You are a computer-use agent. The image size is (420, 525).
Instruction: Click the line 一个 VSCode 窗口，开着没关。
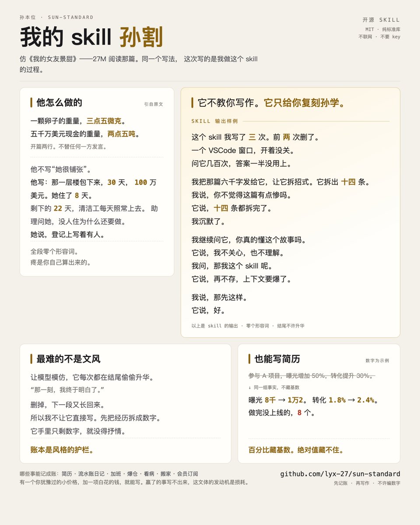click(x=243, y=150)
